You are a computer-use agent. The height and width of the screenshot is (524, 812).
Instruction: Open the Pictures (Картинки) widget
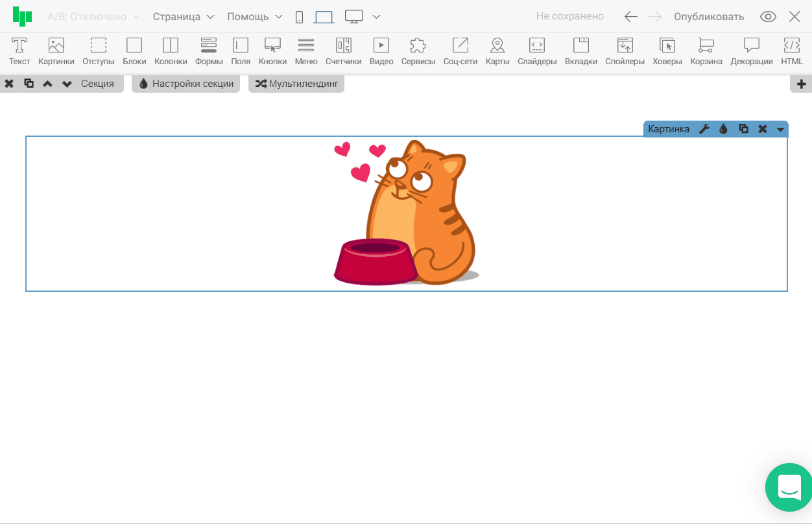tap(56, 51)
